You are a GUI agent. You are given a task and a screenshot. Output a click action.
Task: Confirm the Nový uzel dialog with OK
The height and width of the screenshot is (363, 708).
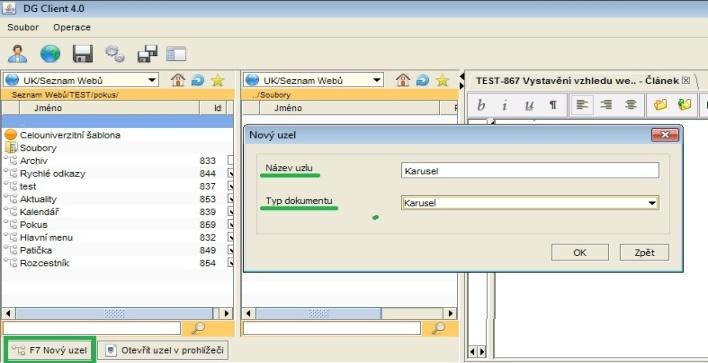tap(580, 253)
